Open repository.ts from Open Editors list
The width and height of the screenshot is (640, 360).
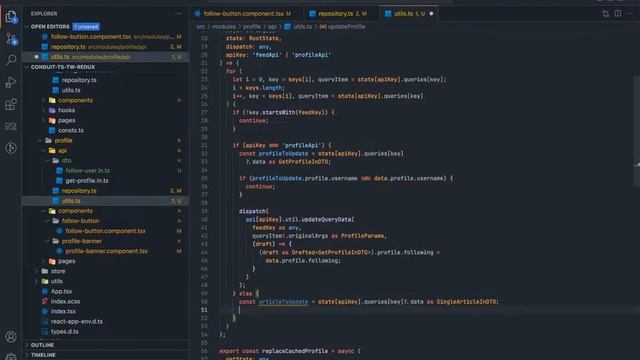coord(105,47)
